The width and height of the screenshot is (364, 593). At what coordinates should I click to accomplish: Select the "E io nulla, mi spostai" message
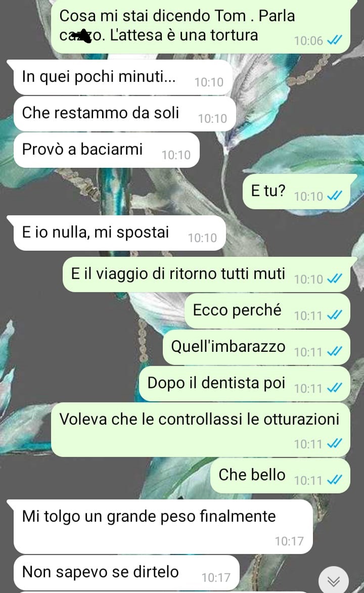click(x=120, y=233)
